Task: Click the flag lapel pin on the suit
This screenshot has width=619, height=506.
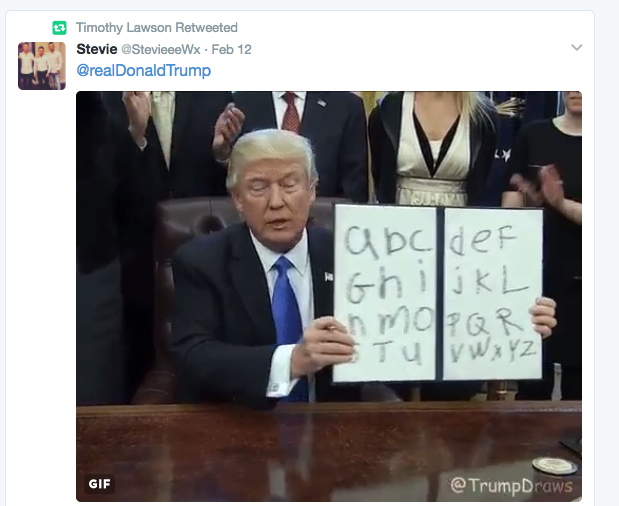Action: coord(328,277)
